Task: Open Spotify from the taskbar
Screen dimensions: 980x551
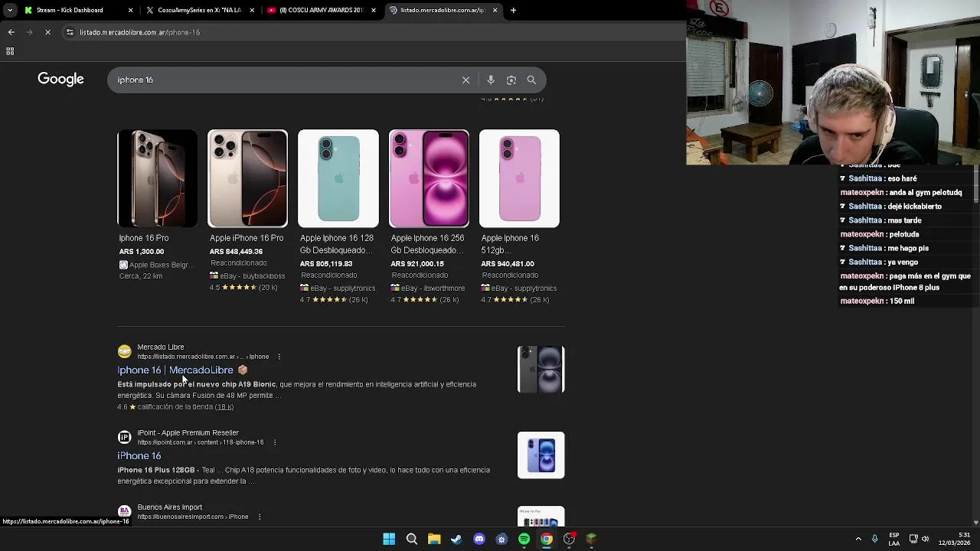Action: click(x=524, y=539)
